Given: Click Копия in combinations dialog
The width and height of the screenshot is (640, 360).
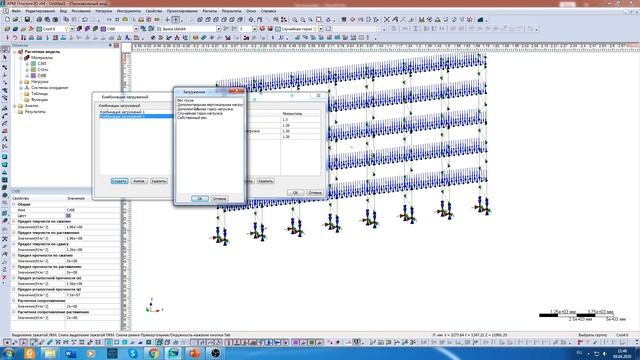Looking at the screenshot, I should (x=139, y=181).
